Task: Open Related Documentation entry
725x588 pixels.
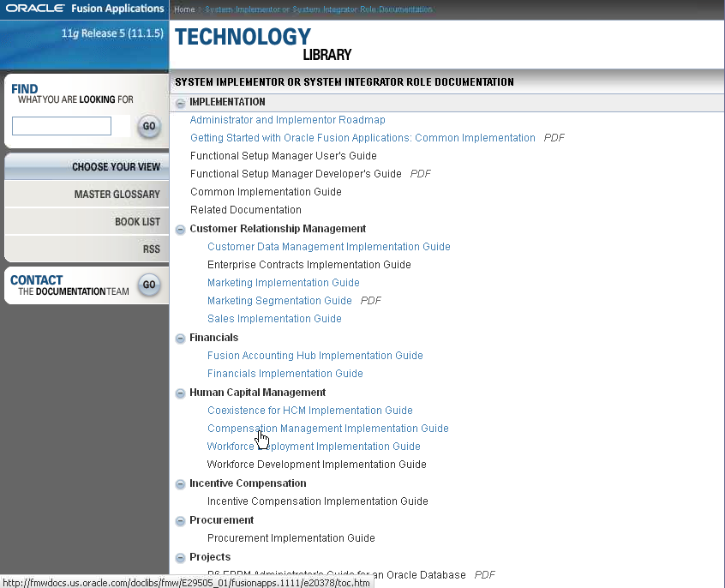Action: pyautogui.click(x=245, y=210)
